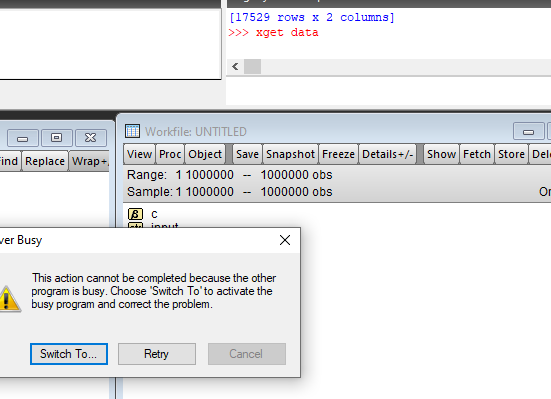Click the console horizontal scrollbar thumb

[252, 66]
